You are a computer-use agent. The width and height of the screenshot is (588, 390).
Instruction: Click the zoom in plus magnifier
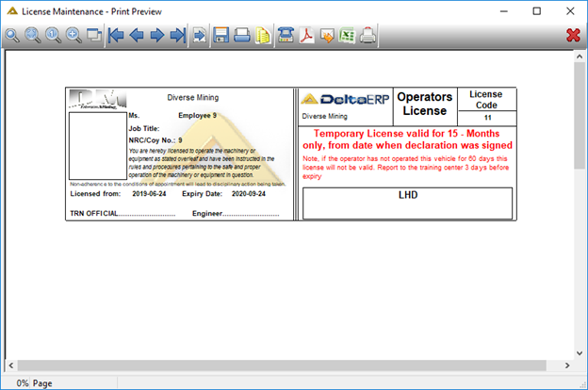73,36
